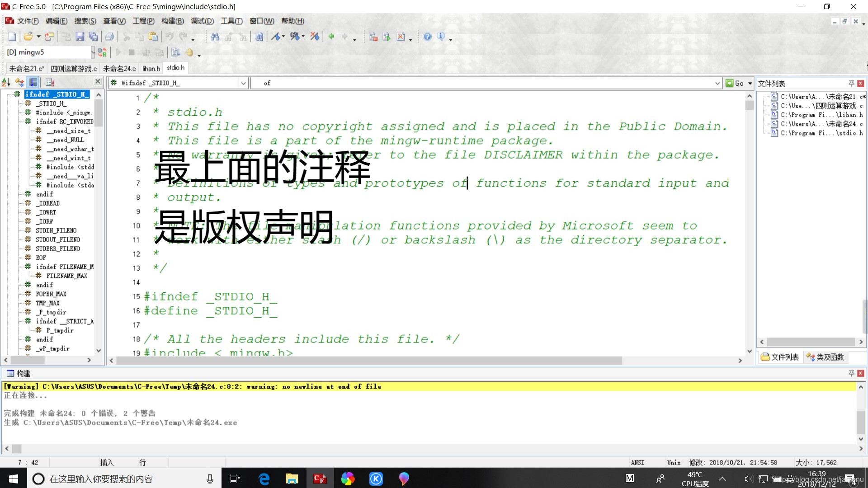Switch to 文件列表 bottom tab in right panel
Image resolution: width=868 pixels, height=488 pixels.
[x=780, y=357]
